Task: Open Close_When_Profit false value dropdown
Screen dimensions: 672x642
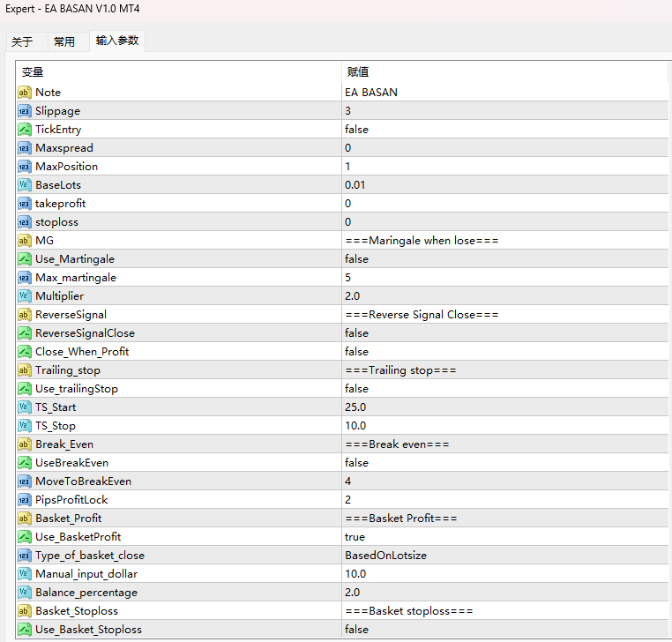Action: pos(504,352)
